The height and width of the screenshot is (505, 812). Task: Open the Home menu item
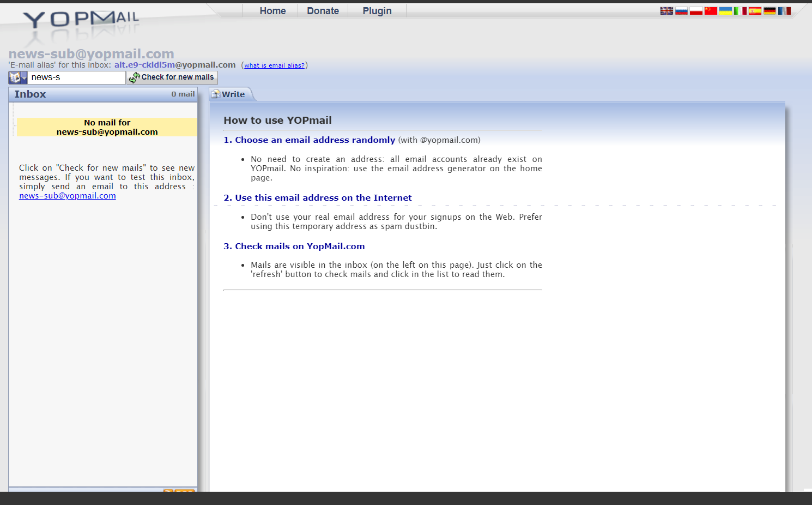[272, 10]
